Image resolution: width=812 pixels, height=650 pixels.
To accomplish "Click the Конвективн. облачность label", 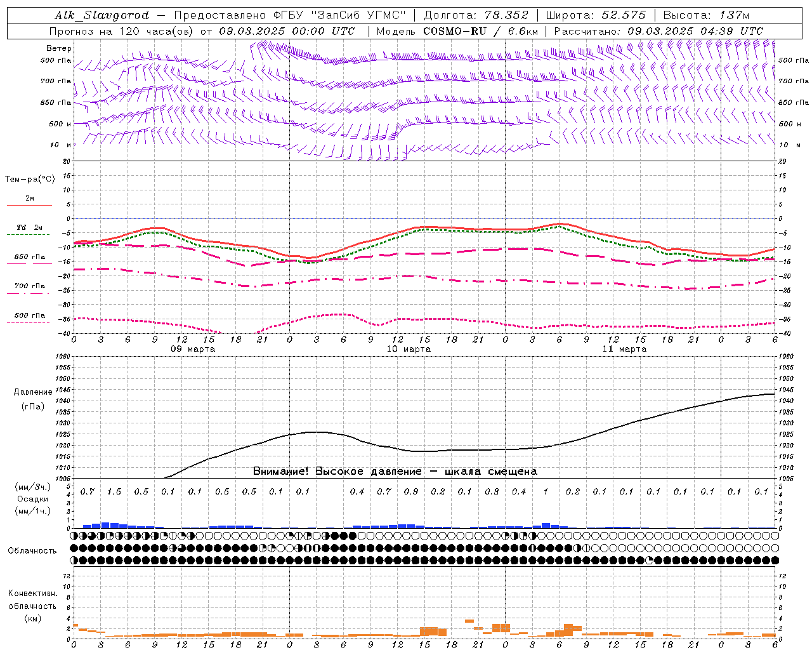I will pyautogui.click(x=32, y=600).
